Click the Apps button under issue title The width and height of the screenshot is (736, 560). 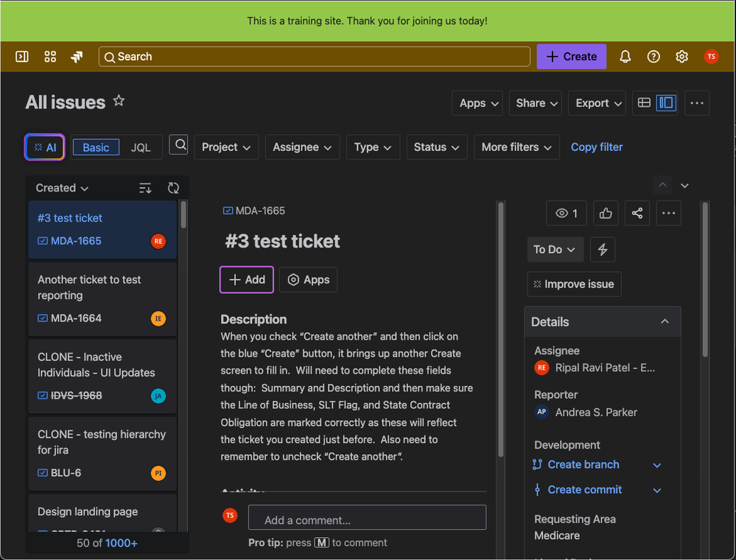point(309,280)
